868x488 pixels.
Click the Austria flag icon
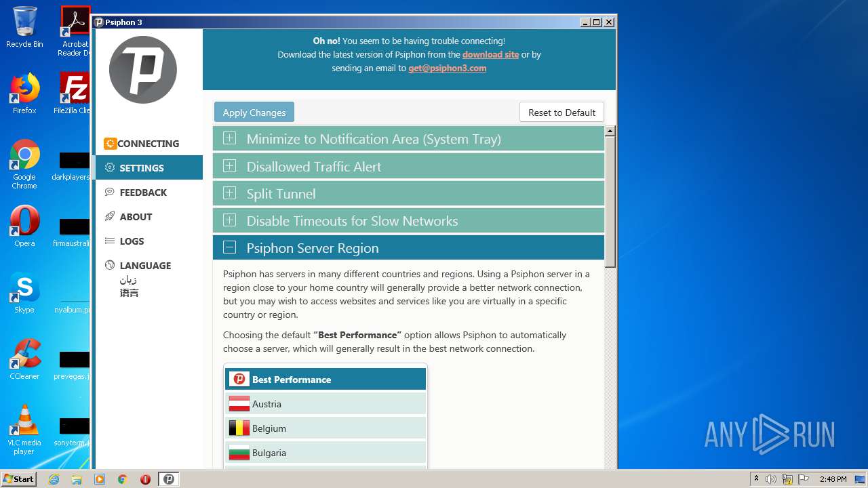(x=239, y=404)
